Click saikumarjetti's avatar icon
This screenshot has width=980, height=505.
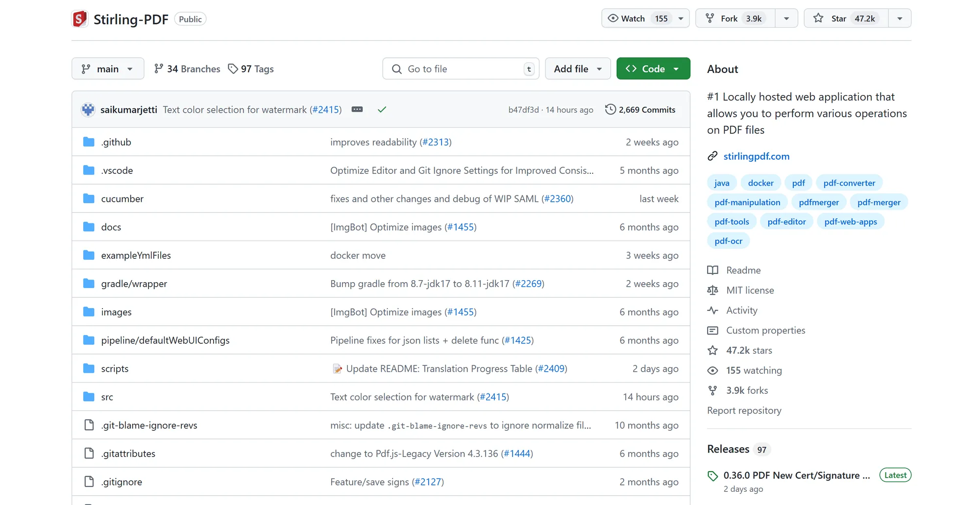[x=88, y=110]
